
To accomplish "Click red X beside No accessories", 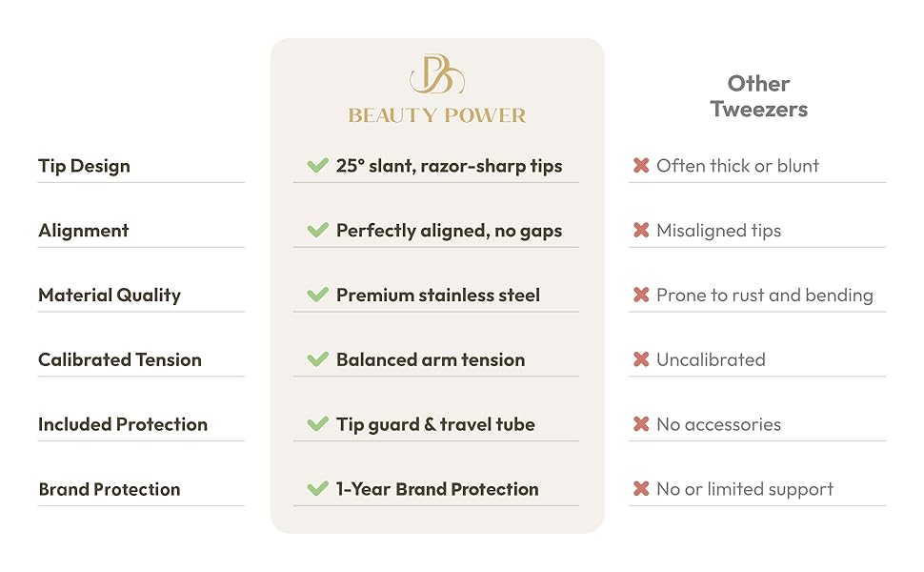I will pyautogui.click(x=641, y=425).
